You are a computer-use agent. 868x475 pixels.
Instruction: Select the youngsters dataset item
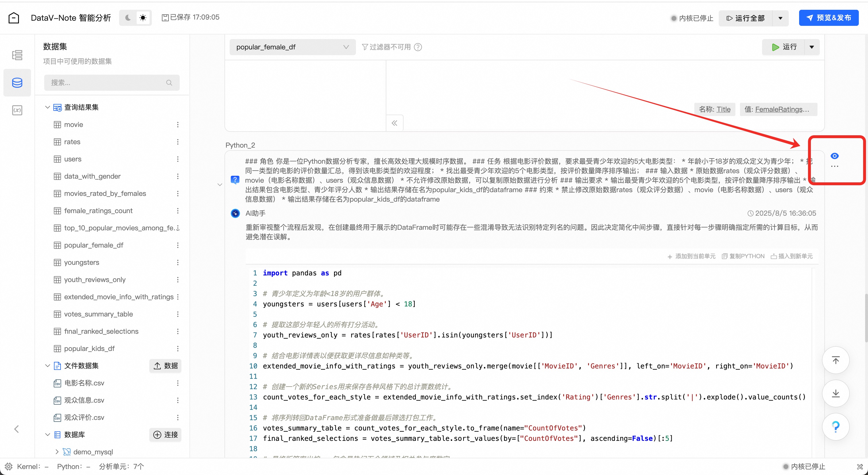[82, 262]
